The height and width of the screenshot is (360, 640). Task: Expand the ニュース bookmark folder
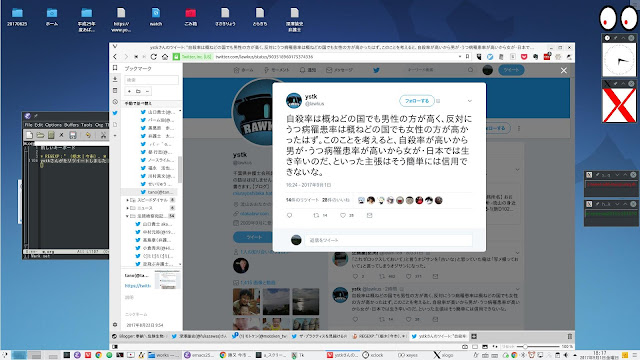click(x=127, y=208)
